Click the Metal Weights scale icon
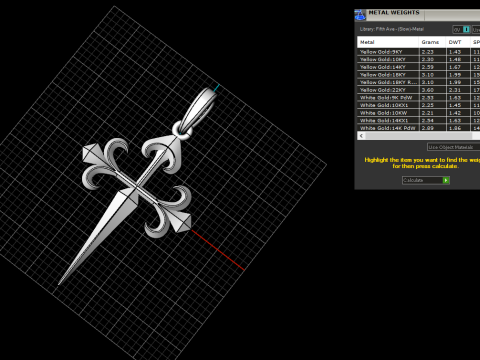 360,15
